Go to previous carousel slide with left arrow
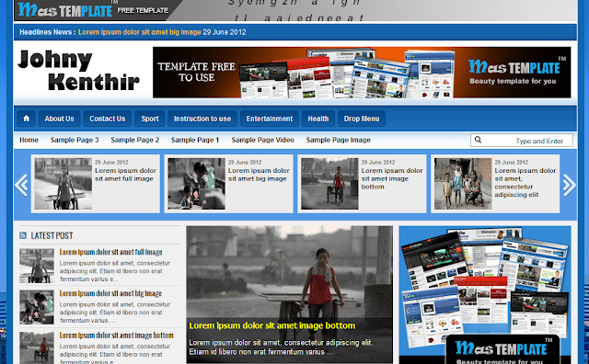Viewport: 589px width, 364px height. click(x=21, y=185)
